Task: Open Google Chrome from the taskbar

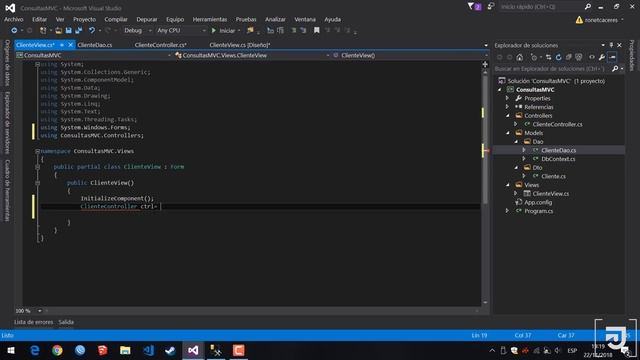Action: click(57, 350)
